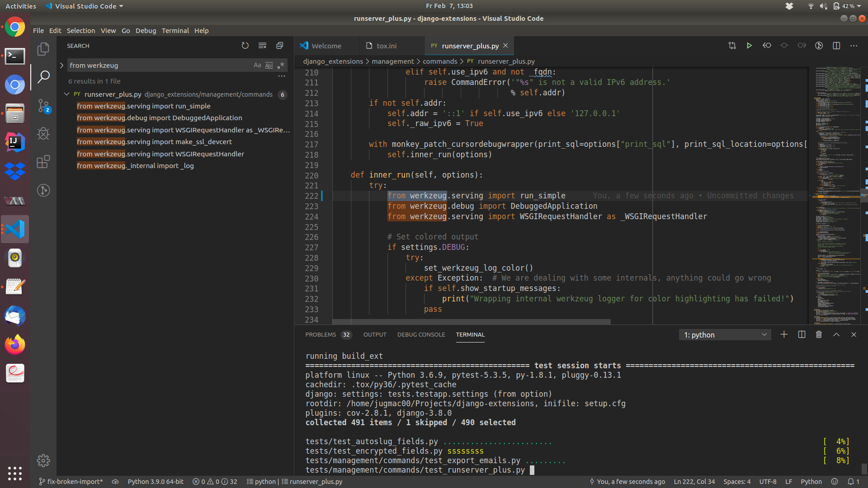
Task: Run Python file with play icon
Action: 749,46
